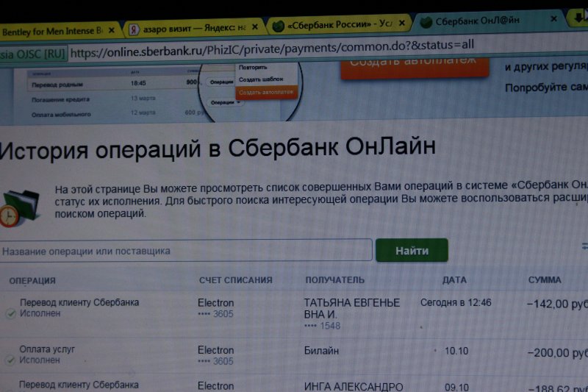The width and height of the screenshot is (588, 392).
Task: Close the «Сбербанк России» tab
Action: click(401, 23)
